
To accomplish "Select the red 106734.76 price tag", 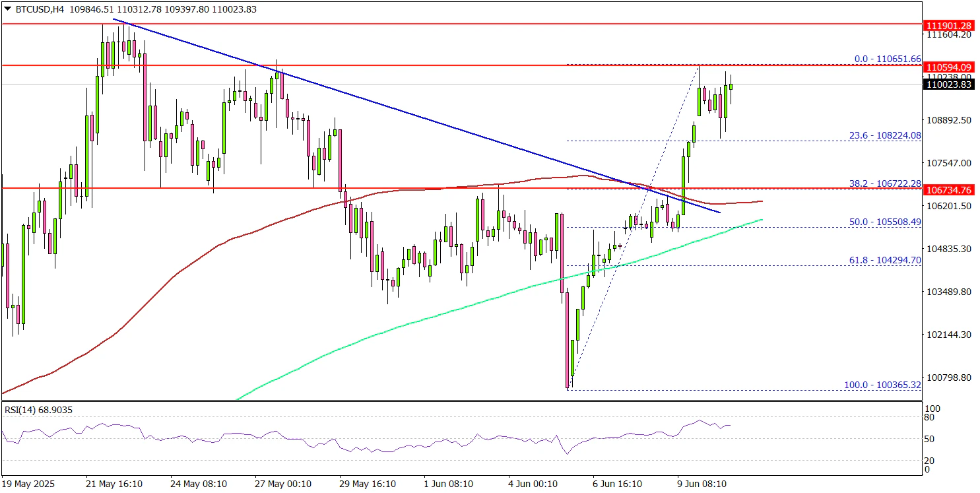I will [x=948, y=190].
